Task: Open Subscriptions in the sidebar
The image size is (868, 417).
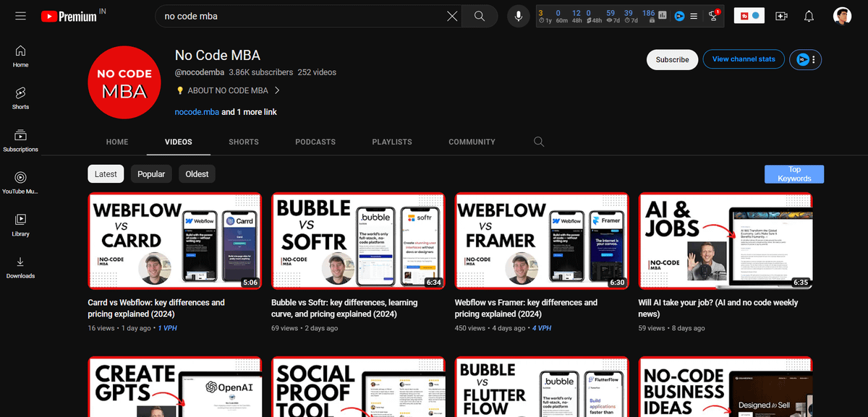Action: pyautogui.click(x=20, y=141)
